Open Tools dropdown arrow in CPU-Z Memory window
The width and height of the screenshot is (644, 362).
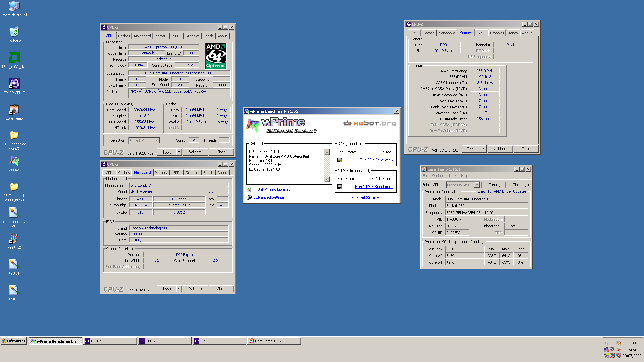click(x=484, y=149)
